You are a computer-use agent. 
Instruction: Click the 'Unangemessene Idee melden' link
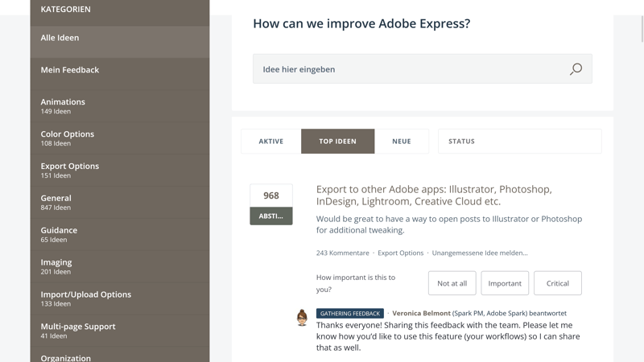pos(480,253)
